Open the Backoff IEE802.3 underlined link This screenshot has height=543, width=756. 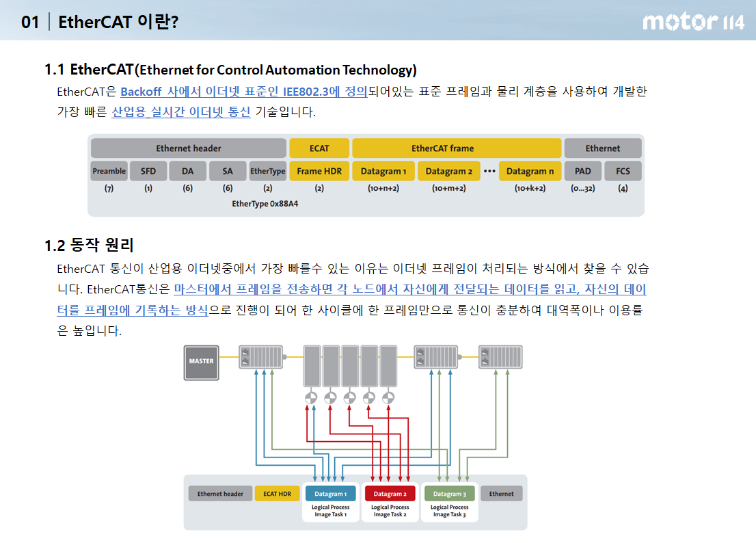click(244, 91)
